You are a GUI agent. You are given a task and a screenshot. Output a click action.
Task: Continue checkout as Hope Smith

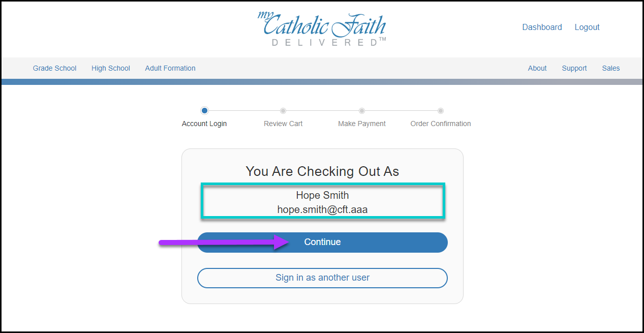tap(322, 243)
